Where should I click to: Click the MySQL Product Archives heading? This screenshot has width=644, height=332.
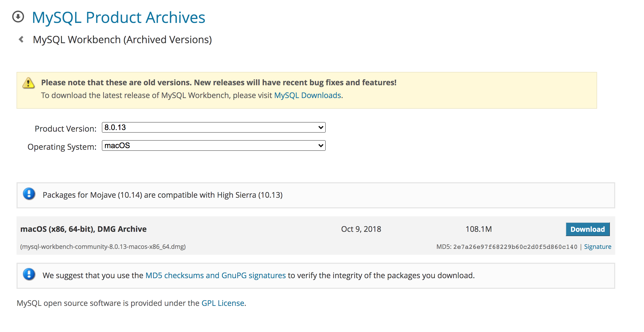click(118, 18)
